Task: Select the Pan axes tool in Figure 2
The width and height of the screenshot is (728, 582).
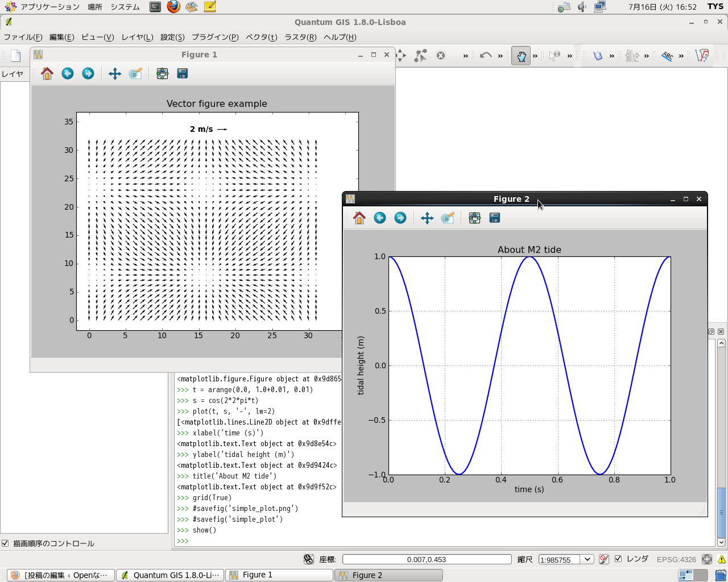Action: 427,218
